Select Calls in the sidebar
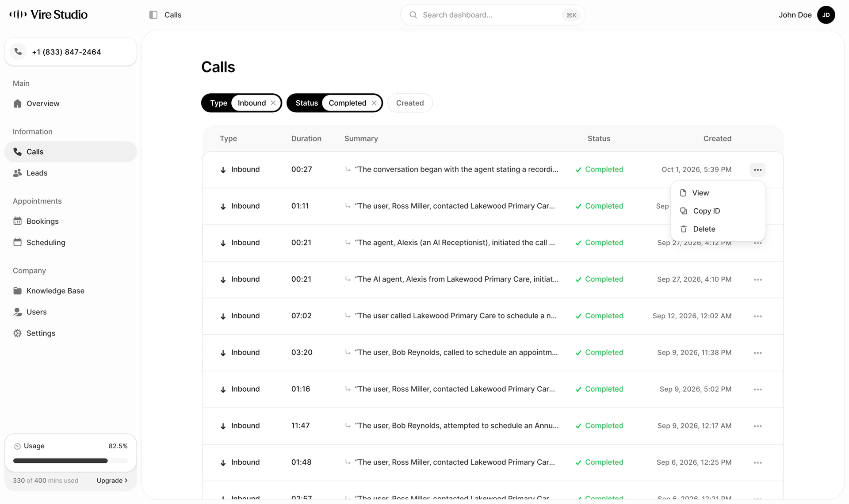This screenshot has width=849, height=504. point(70,152)
